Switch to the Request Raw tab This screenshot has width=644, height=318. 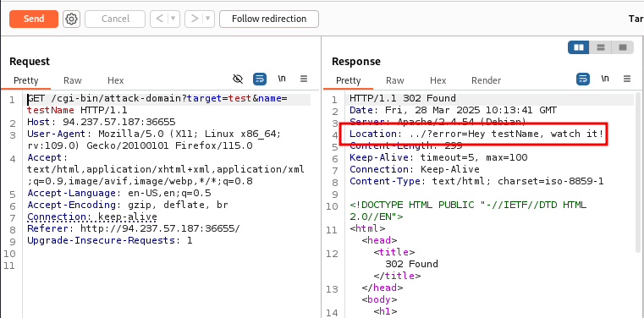point(72,80)
